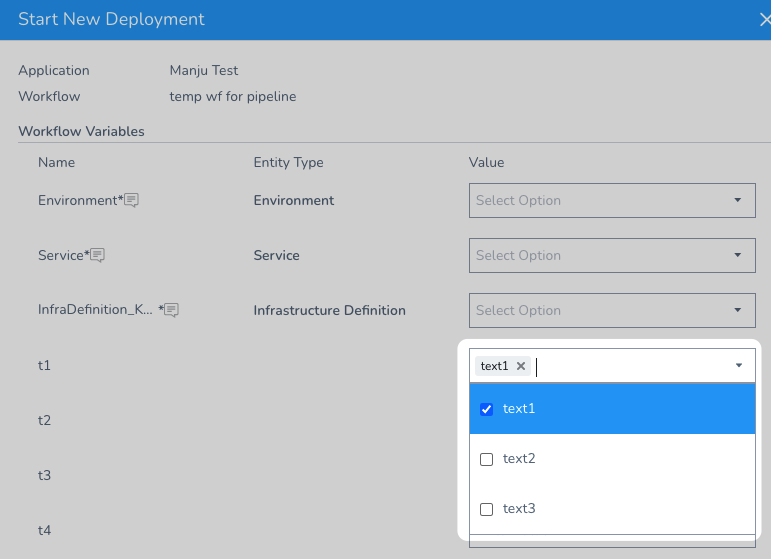Viewport: 771px width, 559px height.
Task: Click the Service dropdown arrow
Action: click(738, 255)
